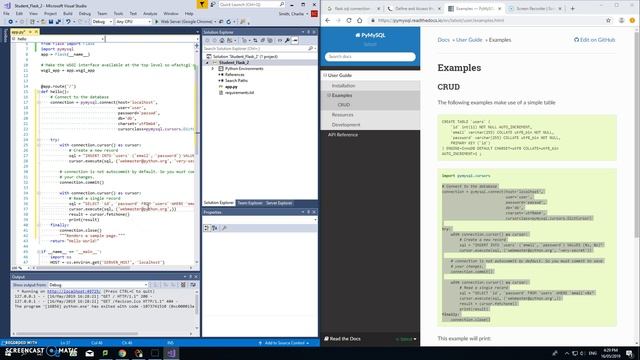This screenshot has width=640, height=360.
Task: Open a new browser tab with plus
Action: [x=572, y=8]
